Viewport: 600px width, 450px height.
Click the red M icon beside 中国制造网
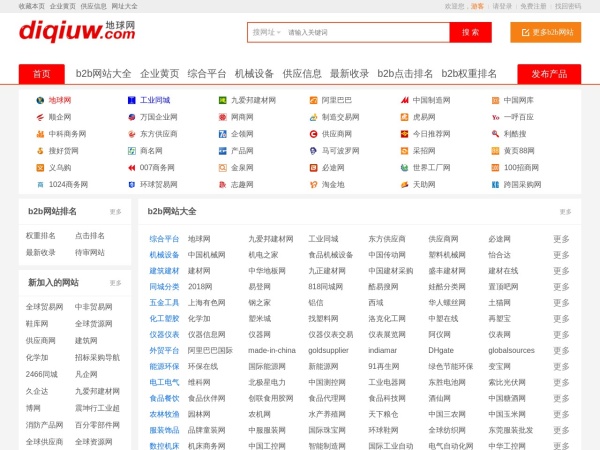point(404,100)
